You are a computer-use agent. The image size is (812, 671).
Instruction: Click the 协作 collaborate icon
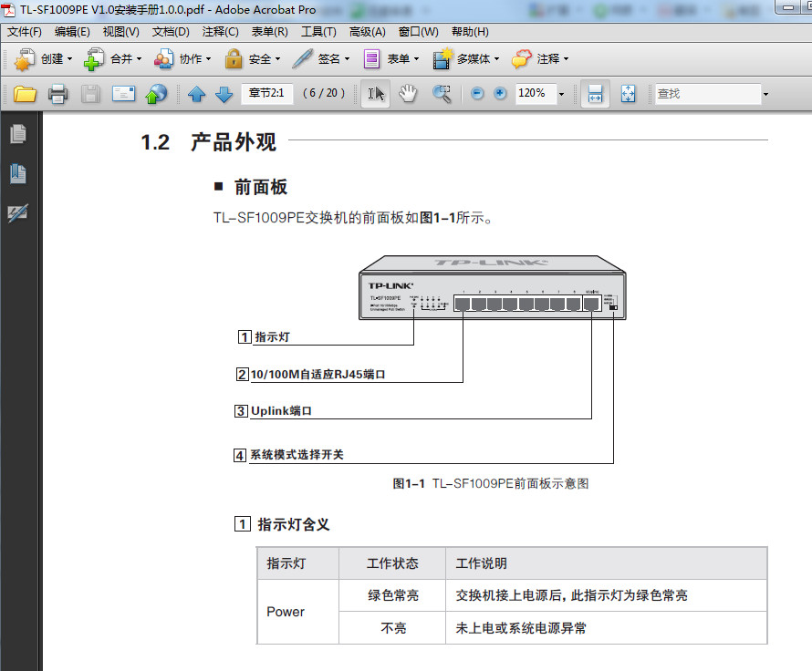tap(163, 59)
